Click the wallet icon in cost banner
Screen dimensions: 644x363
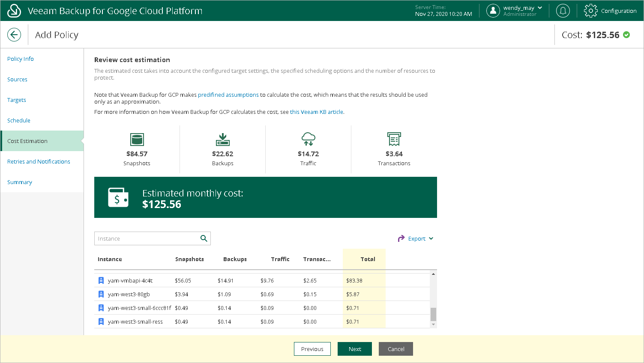[x=118, y=197]
